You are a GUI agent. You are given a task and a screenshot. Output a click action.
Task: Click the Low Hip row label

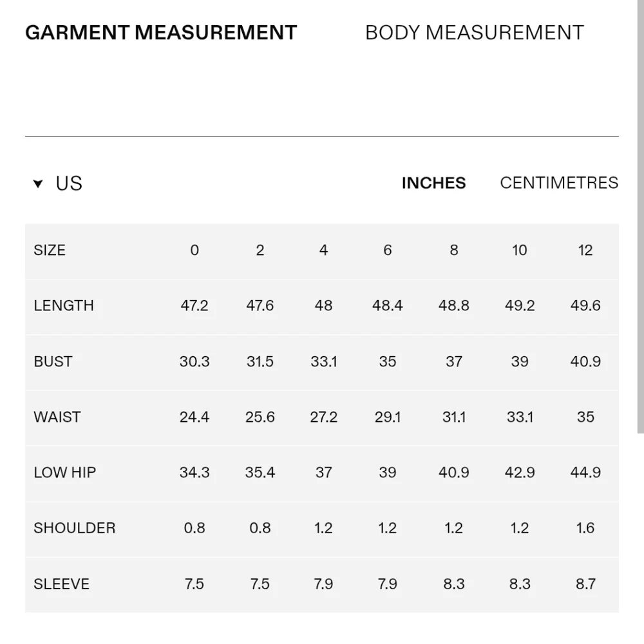tap(64, 473)
